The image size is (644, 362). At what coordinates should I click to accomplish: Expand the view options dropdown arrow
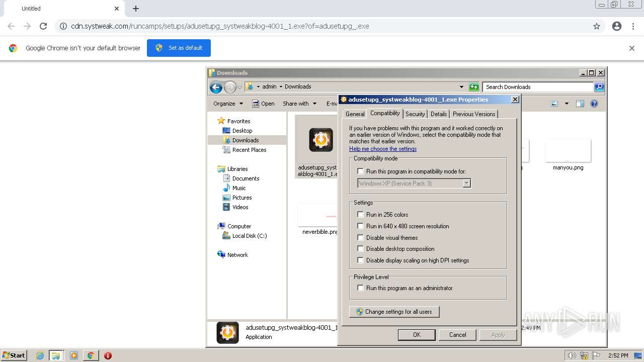[567, 104]
